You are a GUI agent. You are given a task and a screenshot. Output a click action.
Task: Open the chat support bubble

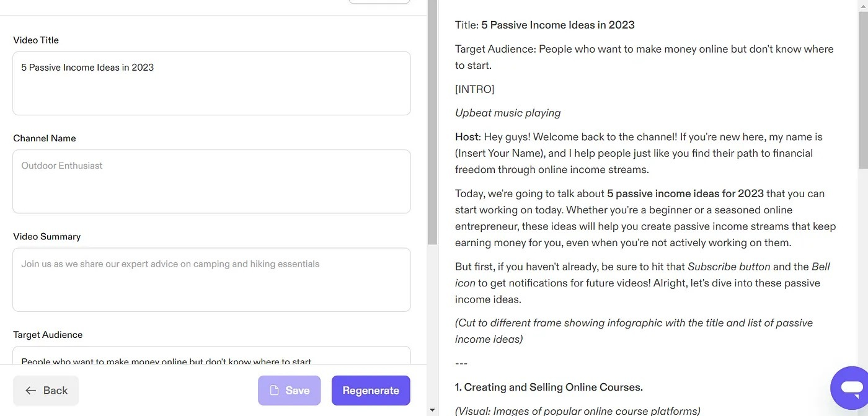click(x=851, y=388)
